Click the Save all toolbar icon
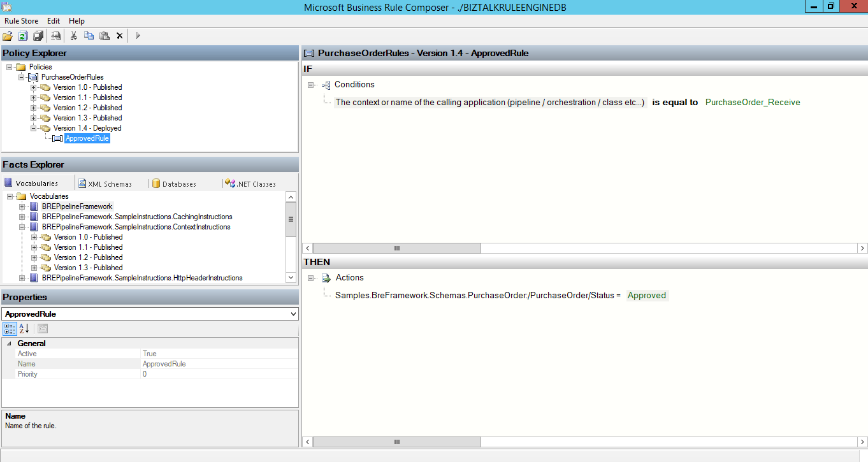 tap(38, 36)
